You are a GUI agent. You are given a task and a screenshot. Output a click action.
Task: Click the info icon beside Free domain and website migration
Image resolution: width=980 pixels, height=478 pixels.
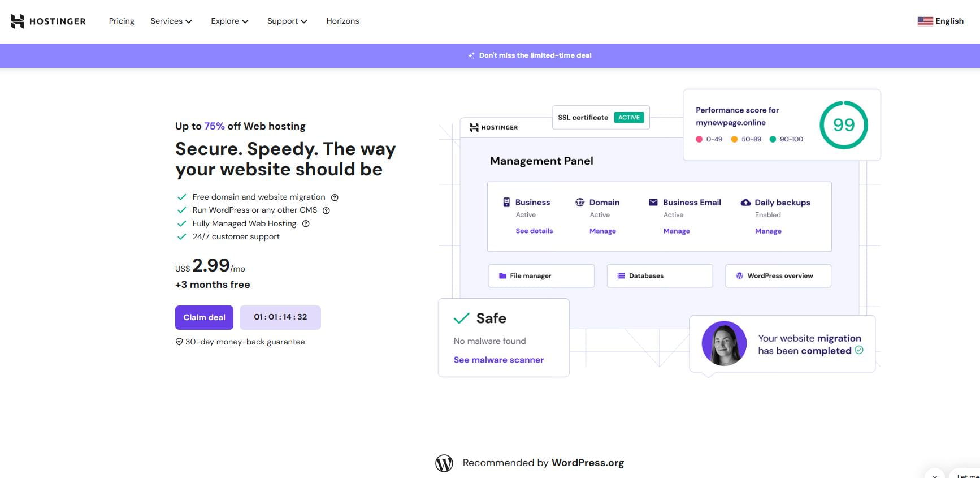point(335,197)
